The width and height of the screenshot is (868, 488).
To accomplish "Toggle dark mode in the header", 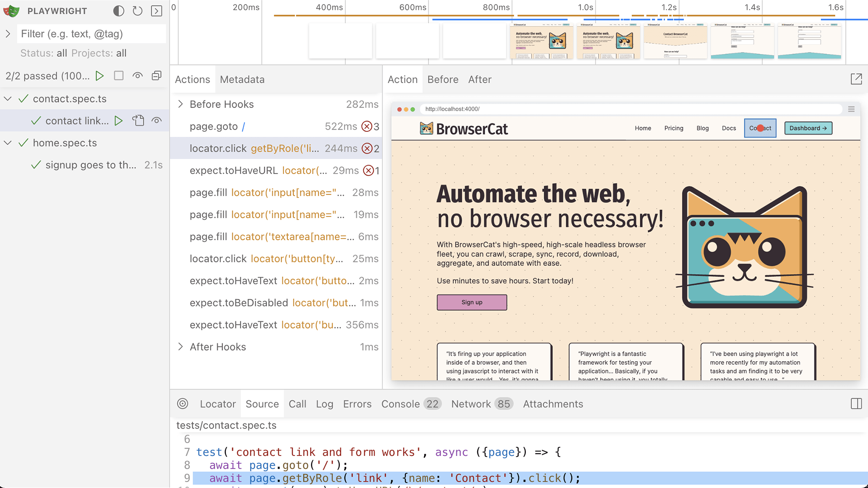I will tap(118, 11).
